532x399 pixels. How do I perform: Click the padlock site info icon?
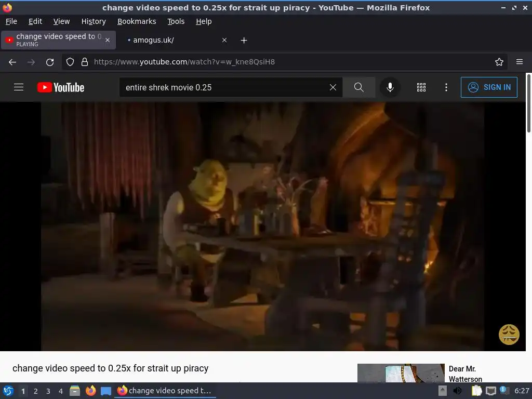[x=85, y=62]
